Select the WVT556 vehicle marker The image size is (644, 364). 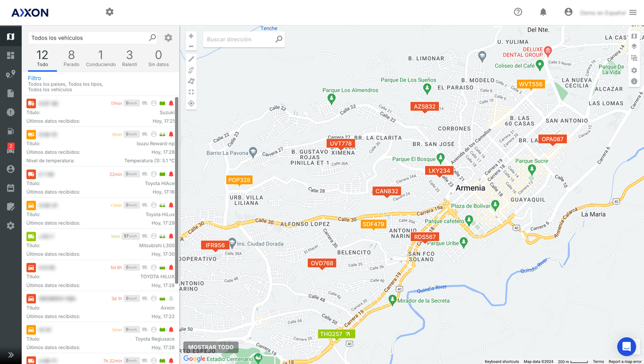[x=531, y=84]
